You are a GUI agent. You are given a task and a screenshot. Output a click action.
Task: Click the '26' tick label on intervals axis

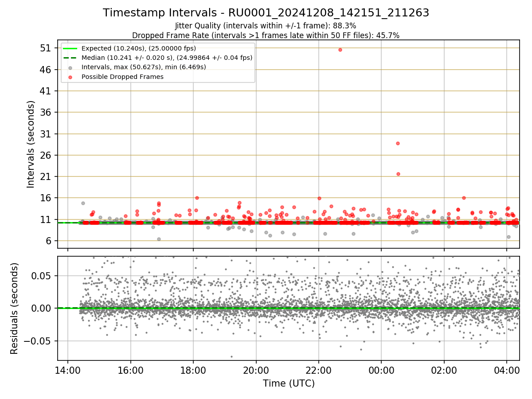click(x=46, y=155)
